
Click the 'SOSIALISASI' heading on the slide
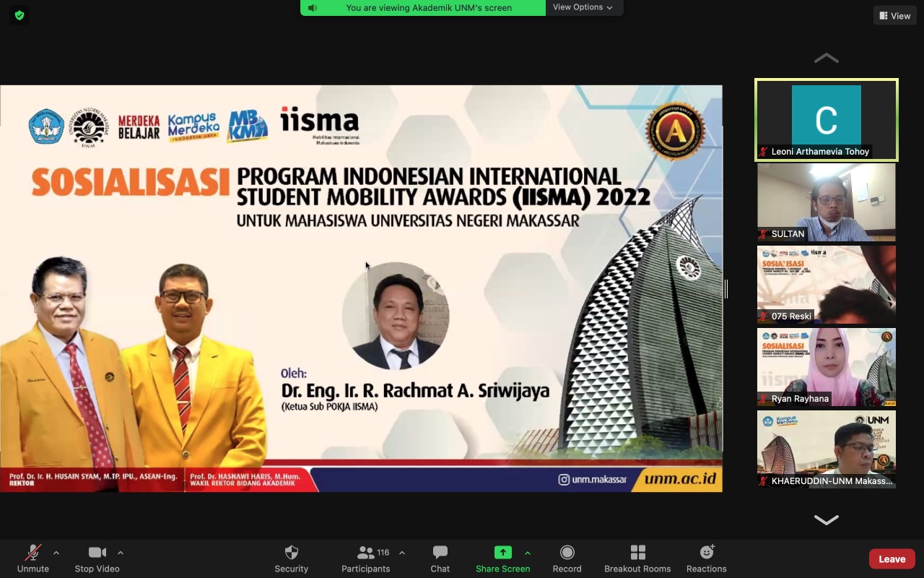point(131,182)
